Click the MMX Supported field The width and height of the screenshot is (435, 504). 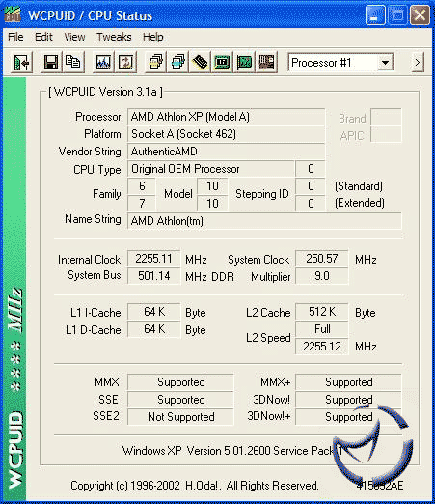(x=180, y=382)
